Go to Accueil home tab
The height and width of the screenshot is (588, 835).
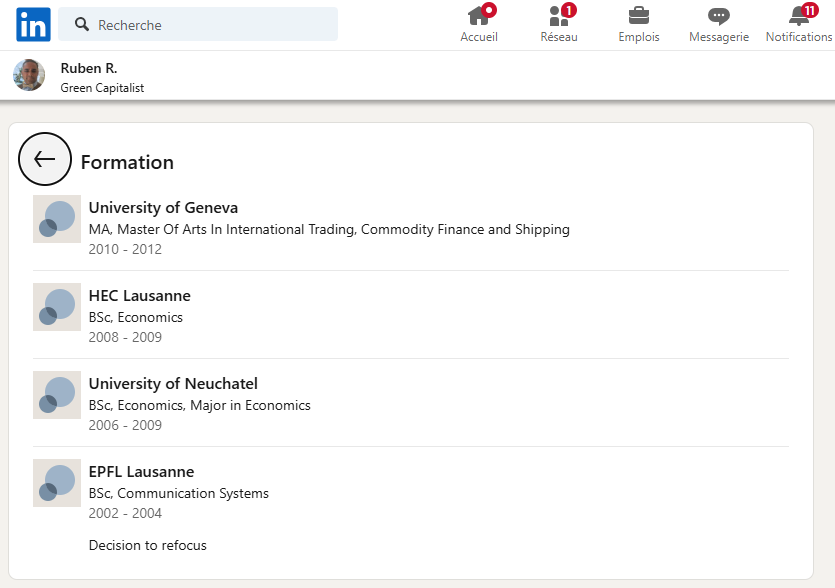(479, 24)
